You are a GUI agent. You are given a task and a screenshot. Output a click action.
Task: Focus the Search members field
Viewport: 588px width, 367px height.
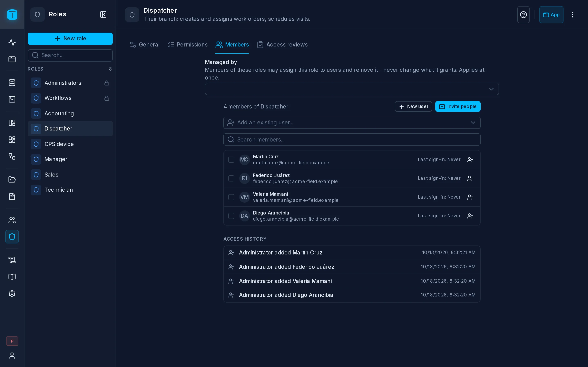pos(352,140)
